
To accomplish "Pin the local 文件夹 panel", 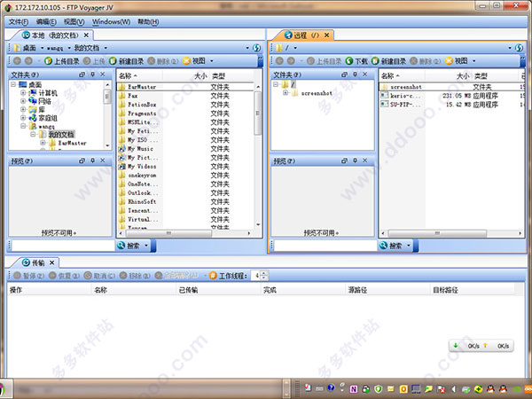I will (92, 74).
